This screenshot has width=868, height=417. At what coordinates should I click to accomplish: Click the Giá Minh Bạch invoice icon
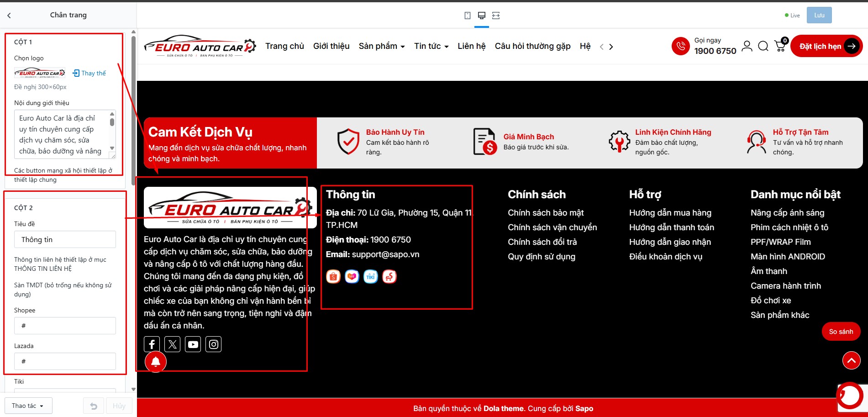(485, 142)
